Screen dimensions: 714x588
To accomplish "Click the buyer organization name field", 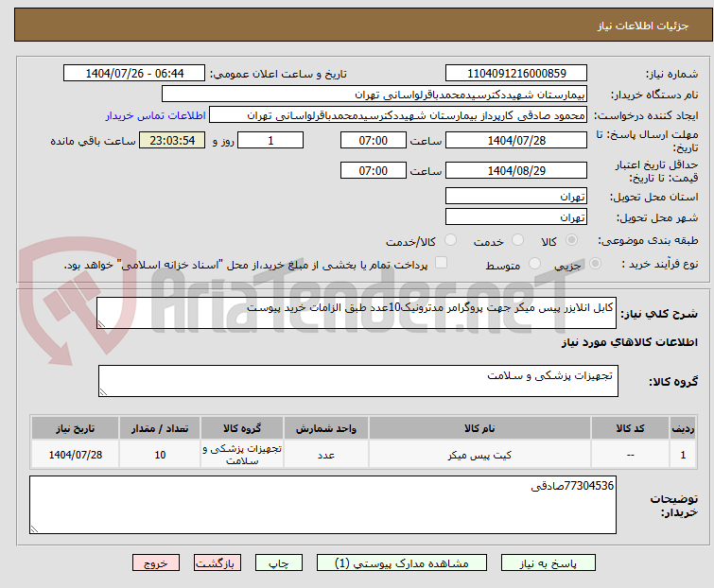I will (x=374, y=95).
